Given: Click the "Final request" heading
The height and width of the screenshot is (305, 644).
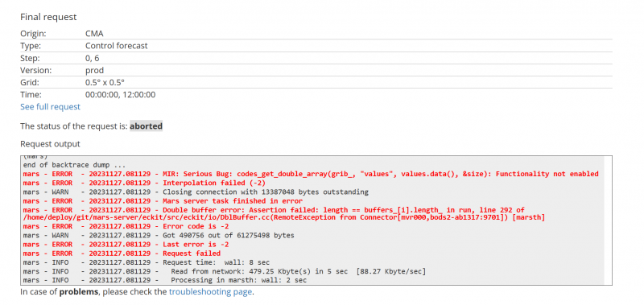Looking at the screenshot, I should [48, 17].
